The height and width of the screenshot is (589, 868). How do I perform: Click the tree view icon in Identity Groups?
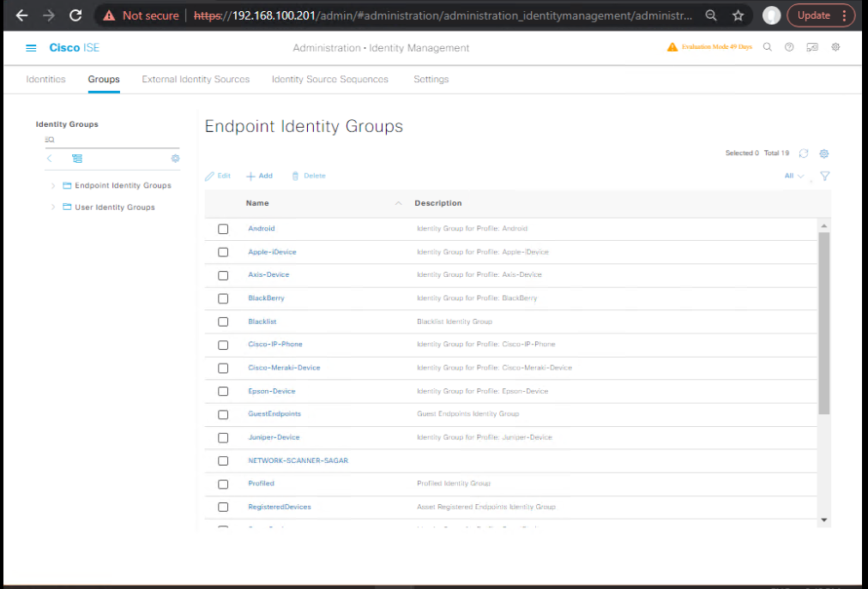point(77,159)
